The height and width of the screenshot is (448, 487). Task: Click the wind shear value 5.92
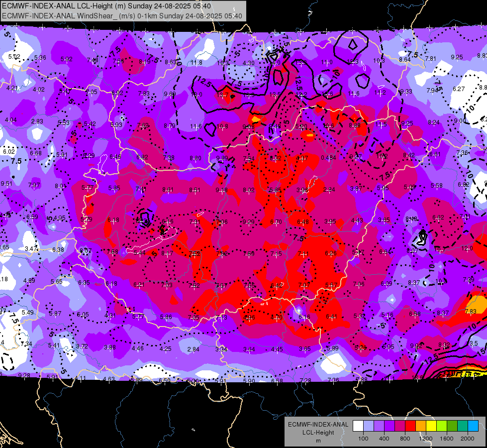[x=66, y=59]
